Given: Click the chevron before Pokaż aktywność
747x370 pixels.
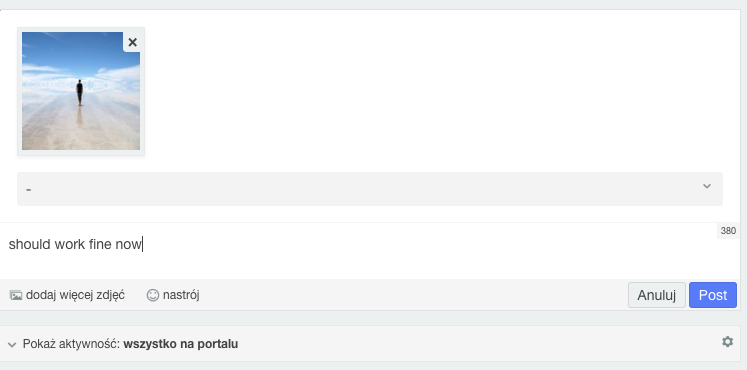Looking at the screenshot, I should (12, 345).
